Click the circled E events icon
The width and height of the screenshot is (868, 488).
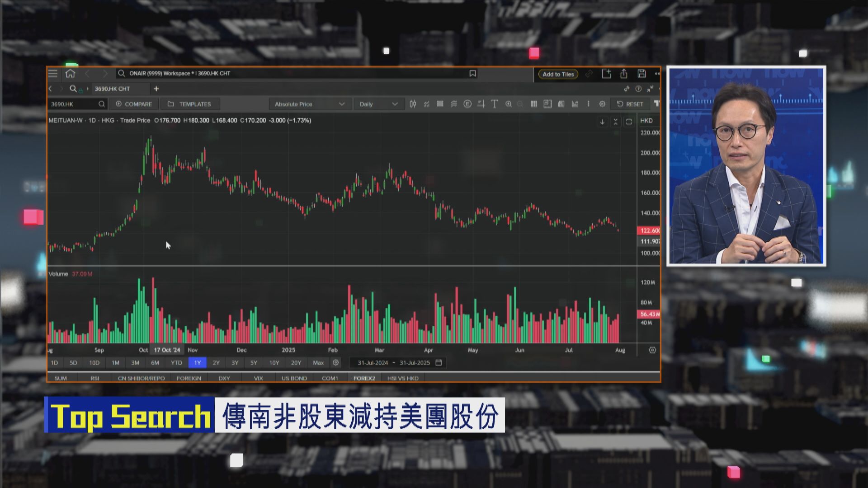click(x=467, y=104)
